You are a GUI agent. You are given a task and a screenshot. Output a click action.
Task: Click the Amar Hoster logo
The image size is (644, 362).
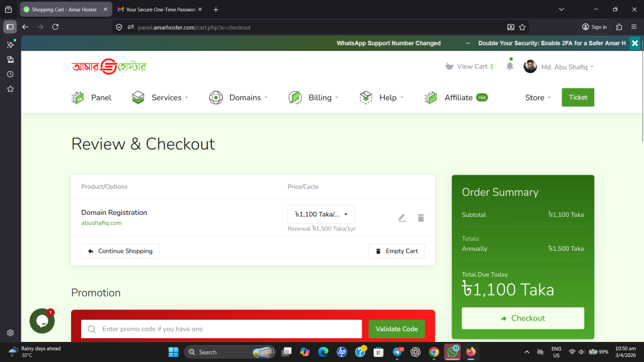[109, 67]
